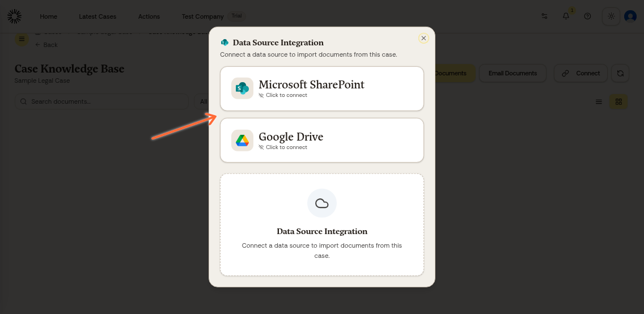Open notifications bell icon
The image size is (644, 314).
(566, 16)
